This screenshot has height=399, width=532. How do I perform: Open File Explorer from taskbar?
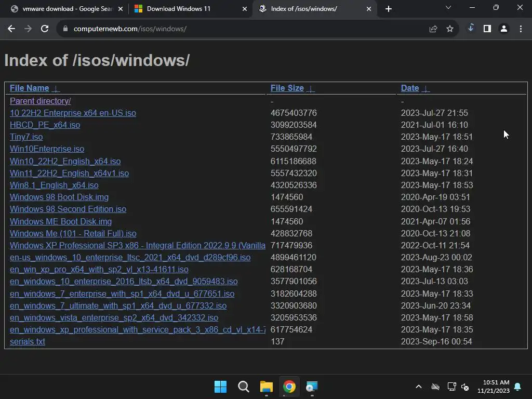coord(267,387)
